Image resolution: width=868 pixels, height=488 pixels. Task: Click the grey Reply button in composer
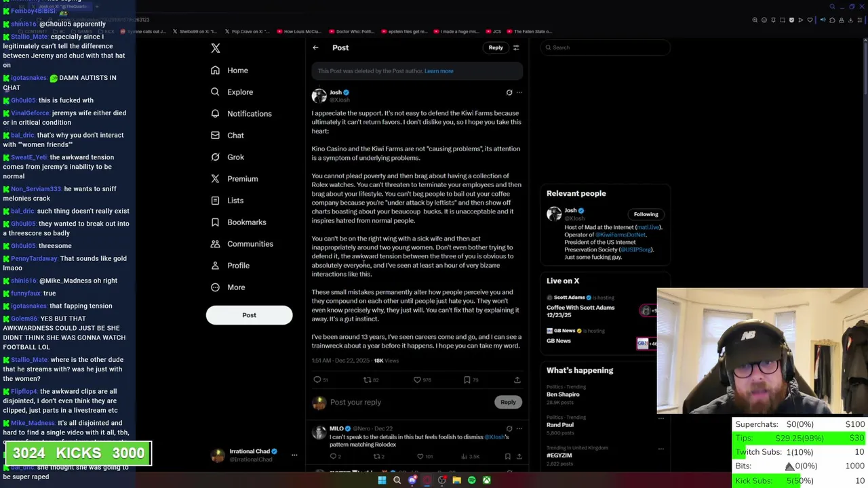coord(508,403)
